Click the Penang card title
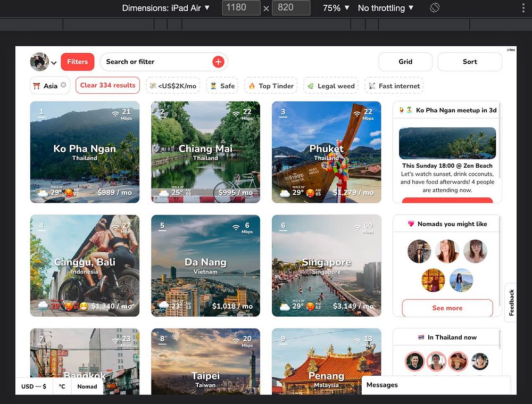 [327, 376]
